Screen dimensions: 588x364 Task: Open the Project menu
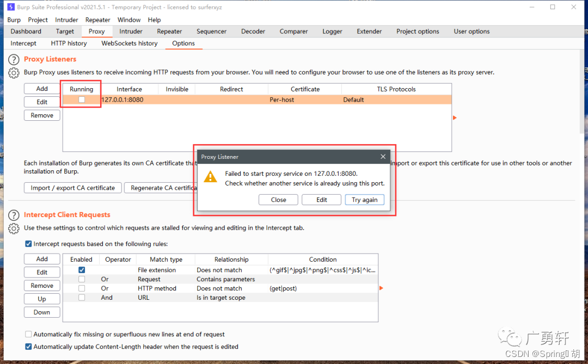(38, 20)
